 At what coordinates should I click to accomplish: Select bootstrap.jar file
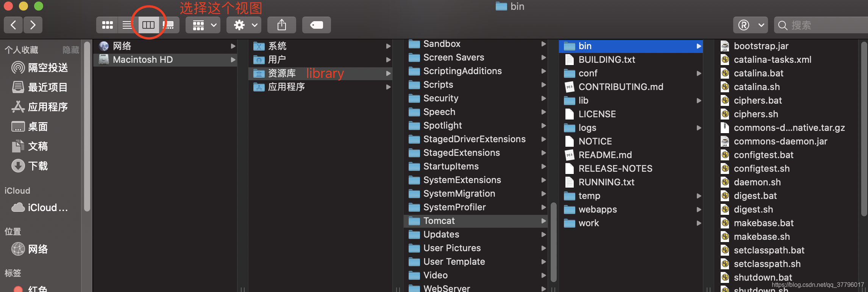(786, 46)
